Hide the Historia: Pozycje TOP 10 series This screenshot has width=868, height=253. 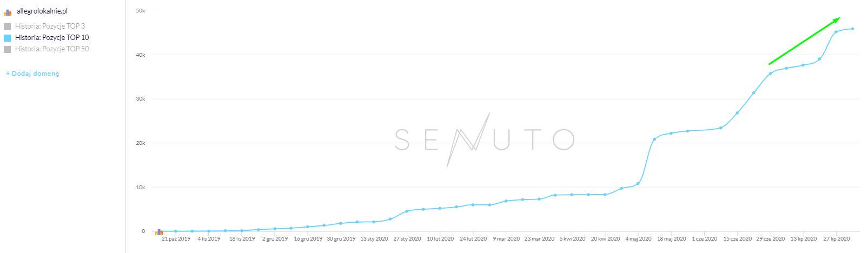(52, 37)
